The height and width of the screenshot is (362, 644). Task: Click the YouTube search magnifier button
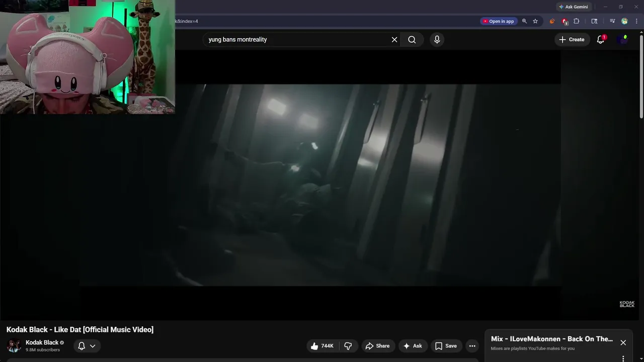412,40
